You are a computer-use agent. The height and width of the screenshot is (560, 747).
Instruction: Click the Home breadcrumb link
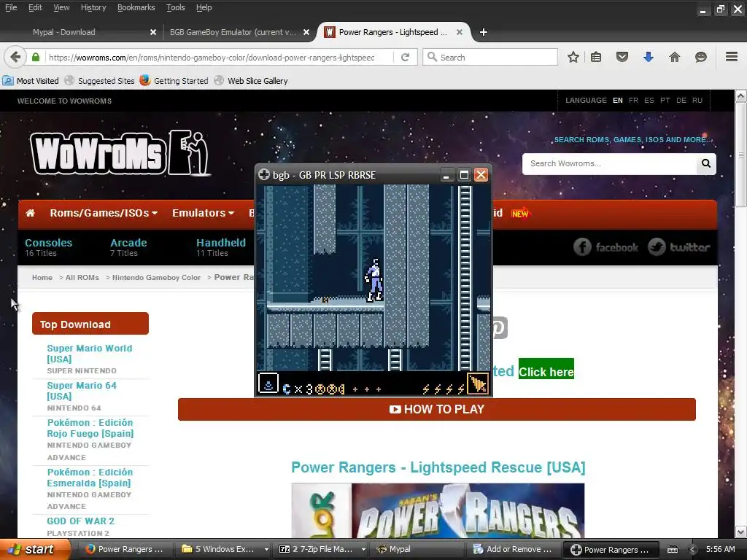pos(42,278)
